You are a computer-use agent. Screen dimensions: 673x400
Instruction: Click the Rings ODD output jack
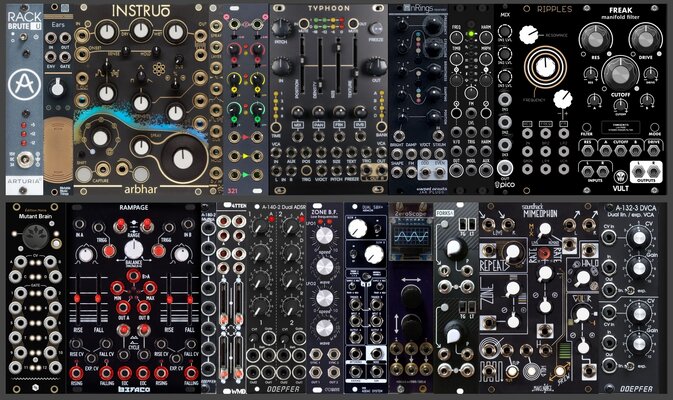coord(425,172)
